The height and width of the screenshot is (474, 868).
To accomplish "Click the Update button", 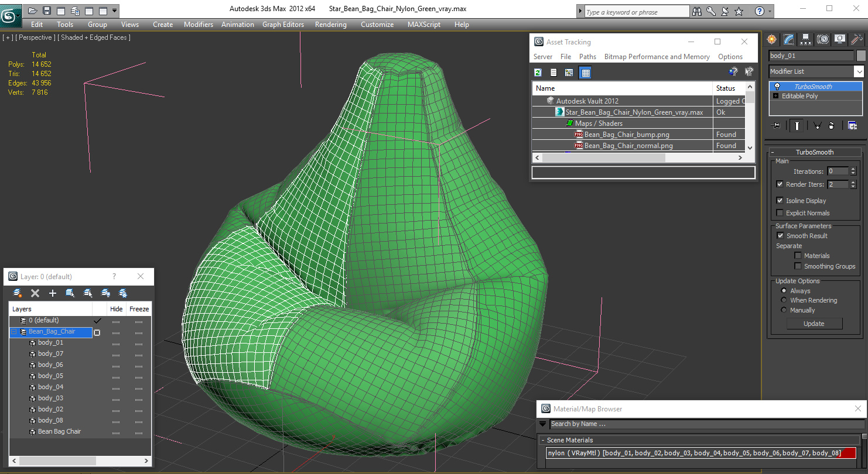I will pos(814,324).
